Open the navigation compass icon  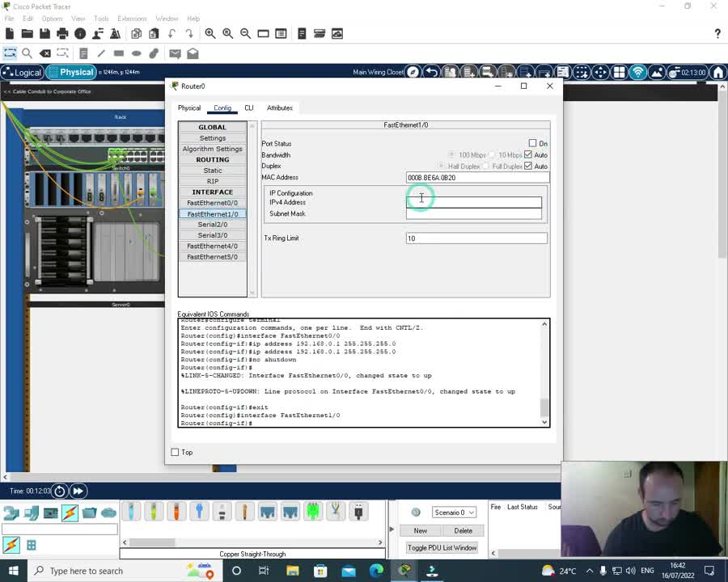coord(413,73)
